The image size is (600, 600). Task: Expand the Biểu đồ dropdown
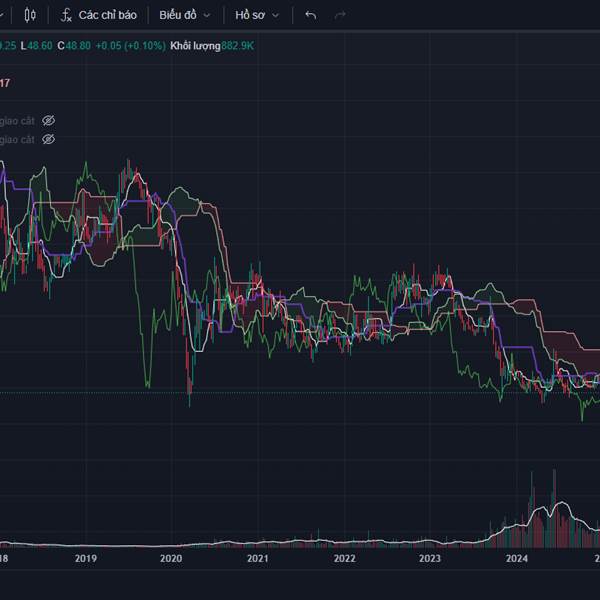click(184, 15)
